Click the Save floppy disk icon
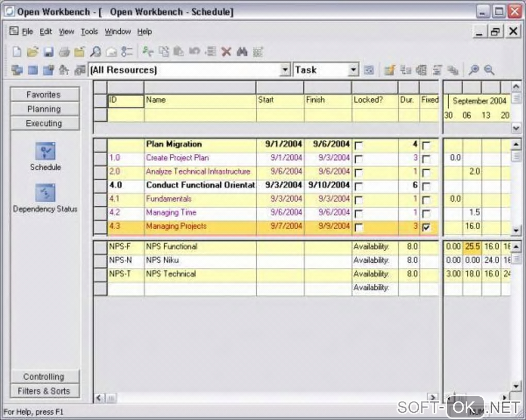The height and width of the screenshot is (420, 526). coord(48,52)
